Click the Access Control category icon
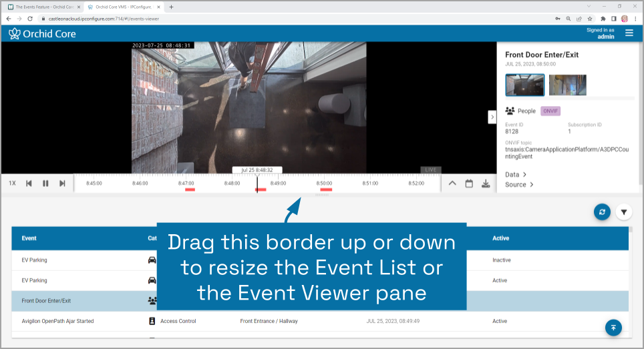This screenshot has width=644, height=349. point(152,321)
